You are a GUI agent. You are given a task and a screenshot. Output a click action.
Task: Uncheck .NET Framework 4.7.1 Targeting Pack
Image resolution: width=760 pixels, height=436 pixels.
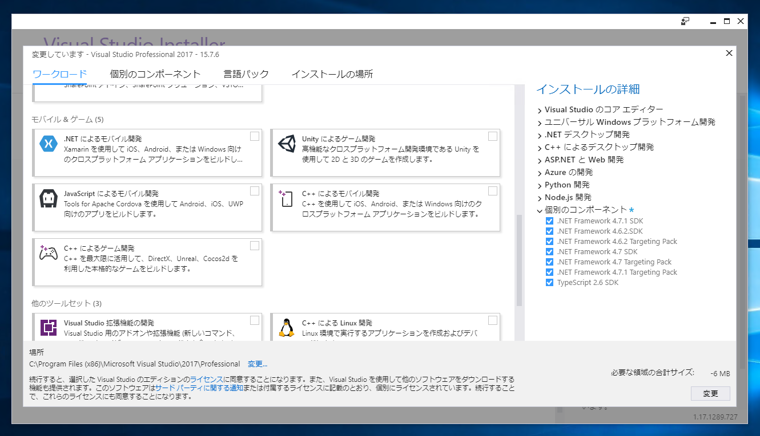549,272
